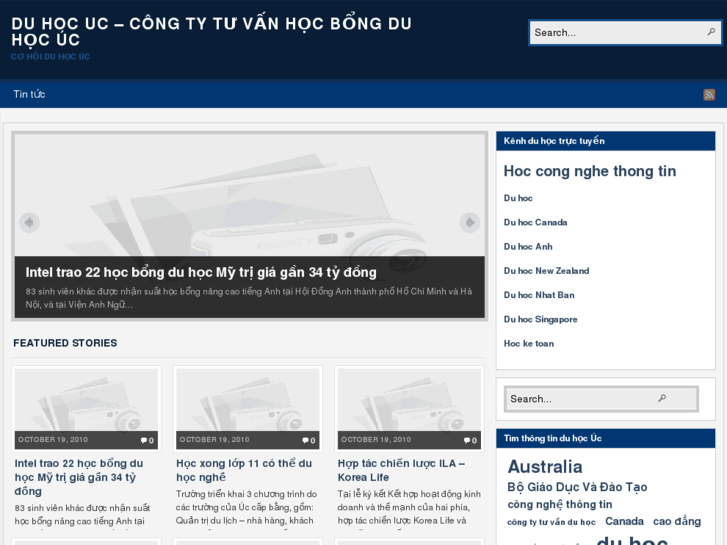Click the header search magnifier icon
This screenshot has height=545, width=727.
711,32
